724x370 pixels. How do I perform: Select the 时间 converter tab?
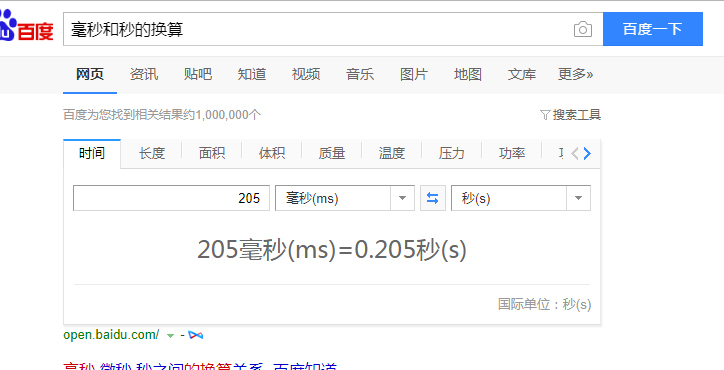click(x=92, y=153)
